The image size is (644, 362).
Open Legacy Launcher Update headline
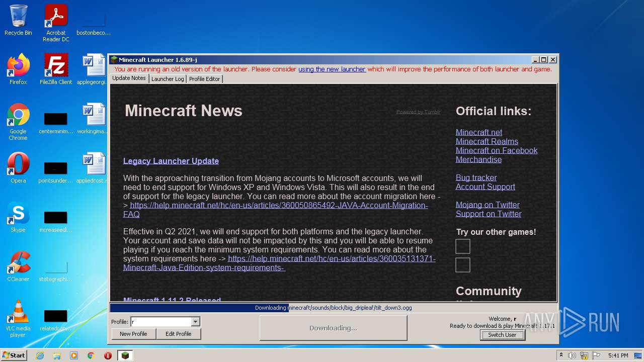(x=171, y=161)
